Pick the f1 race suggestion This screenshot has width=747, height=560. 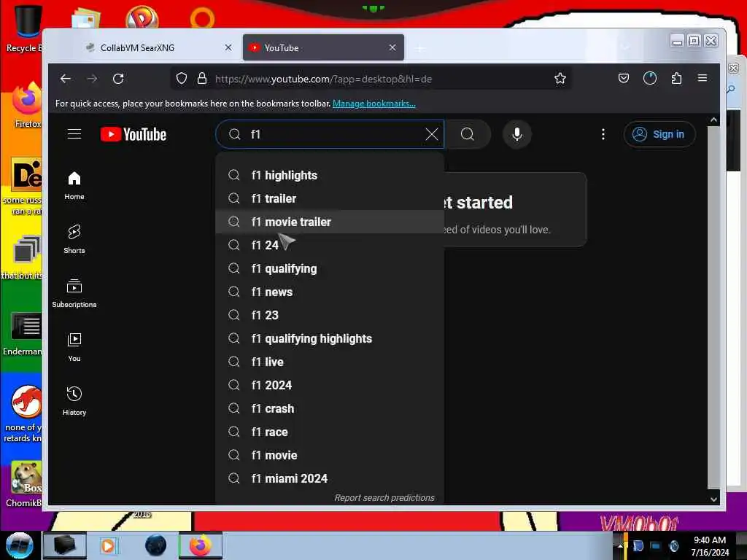click(330, 432)
